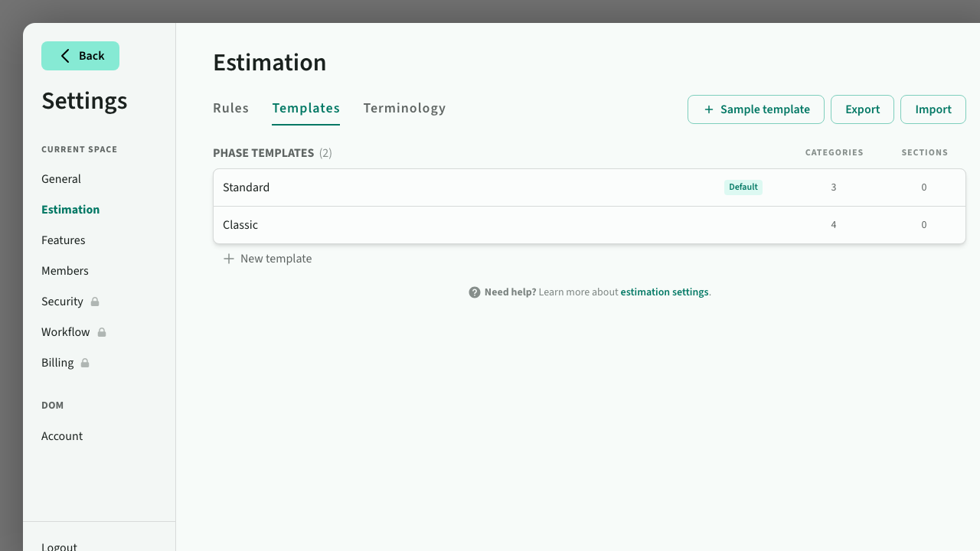Click the question mark help icon
This screenshot has width=980, height=551.
tap(475, 292)
